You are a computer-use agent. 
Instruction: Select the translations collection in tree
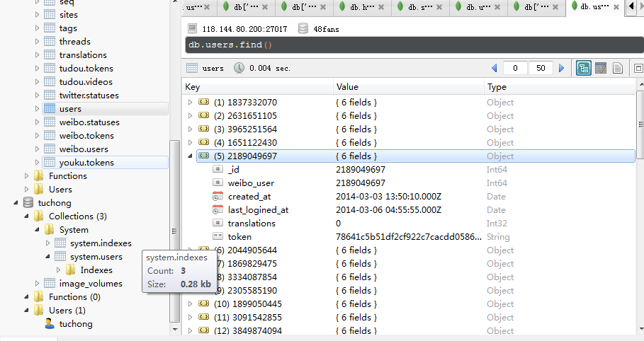(x=83, y=55)
